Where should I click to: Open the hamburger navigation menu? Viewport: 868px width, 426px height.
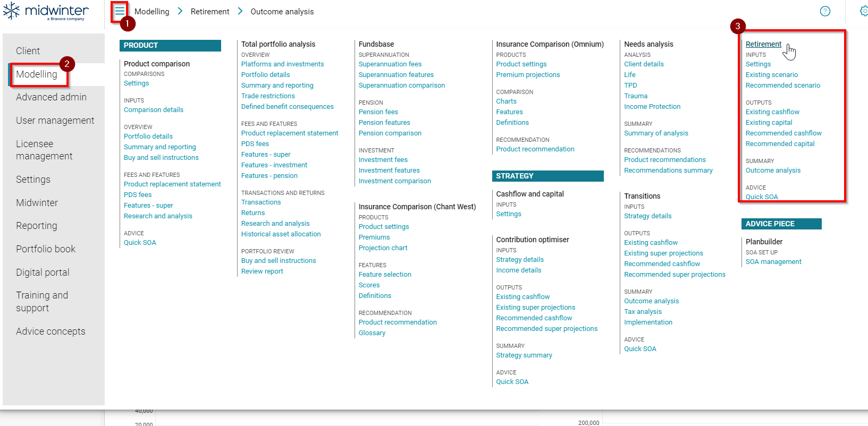(120, 11)
